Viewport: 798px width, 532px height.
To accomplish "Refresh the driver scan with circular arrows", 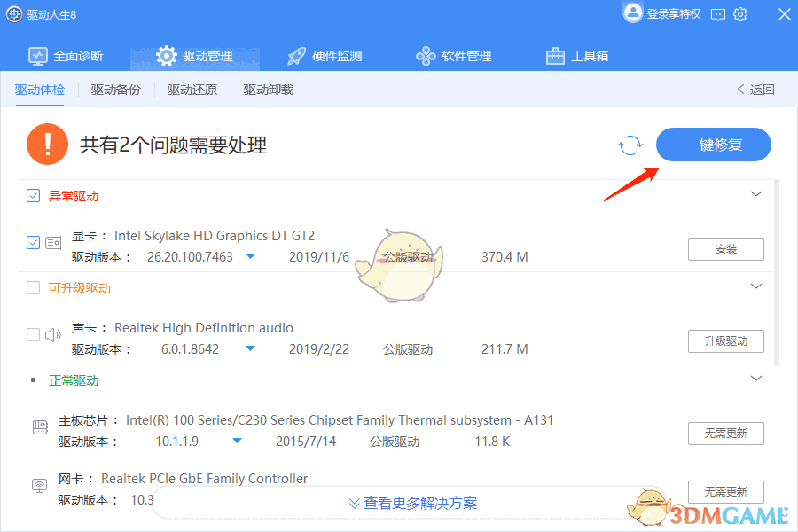I will (x=630, y=145).
